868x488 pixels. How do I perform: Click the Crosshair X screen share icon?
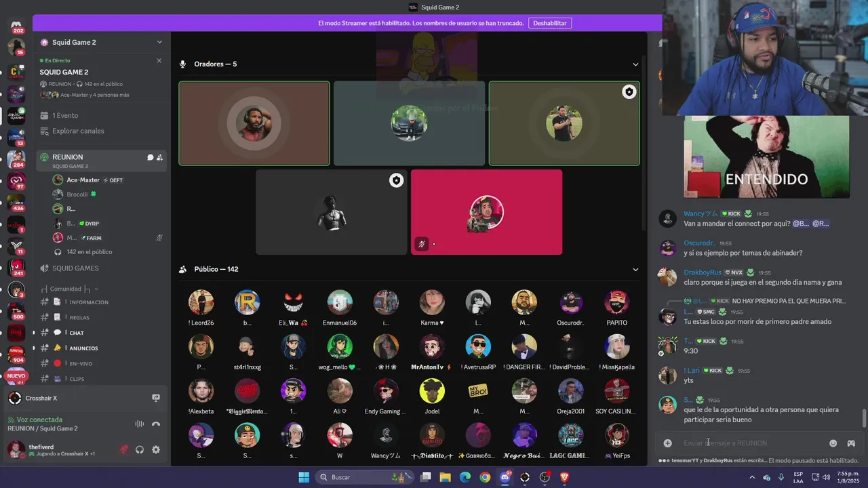tap(156, 398)
